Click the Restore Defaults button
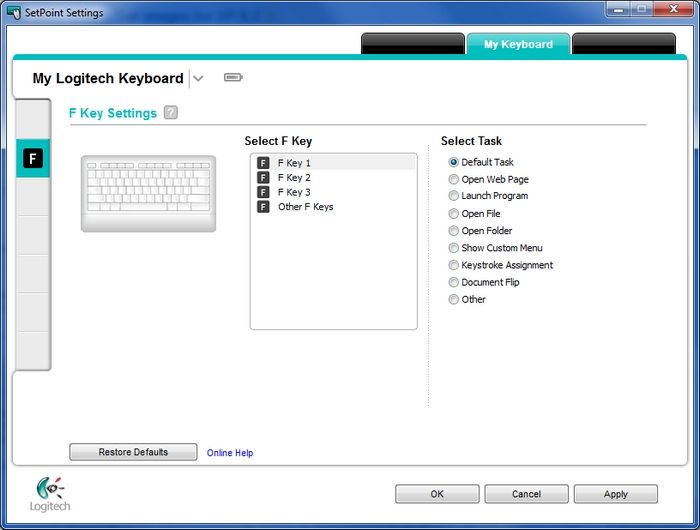The height and width of the screenshot is (530, 700). (133, 452)
